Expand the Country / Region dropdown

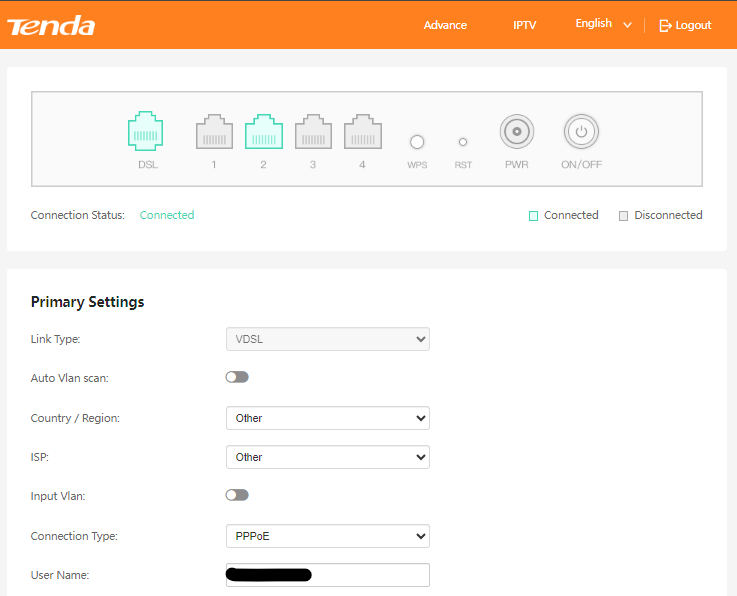point(327,418)
